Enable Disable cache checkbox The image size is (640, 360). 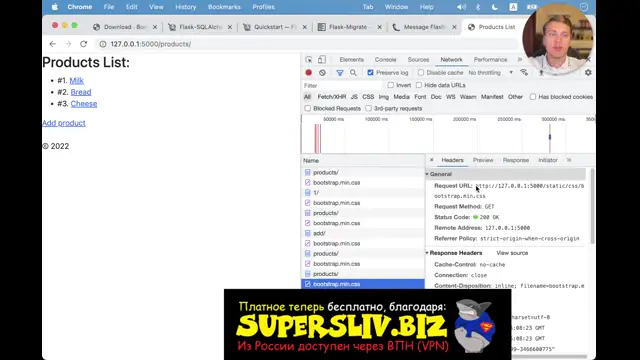pos(421,73)
